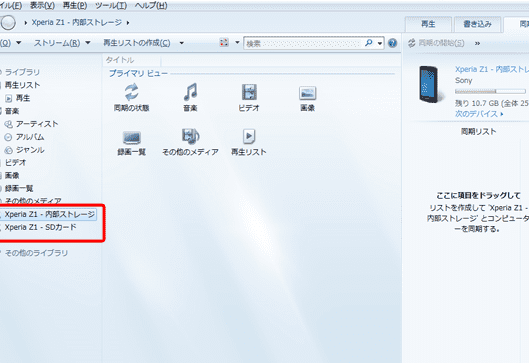
Task: Click Xperia Z1 - 内部ストレージ breadcrumb
Action: (77, 22)
